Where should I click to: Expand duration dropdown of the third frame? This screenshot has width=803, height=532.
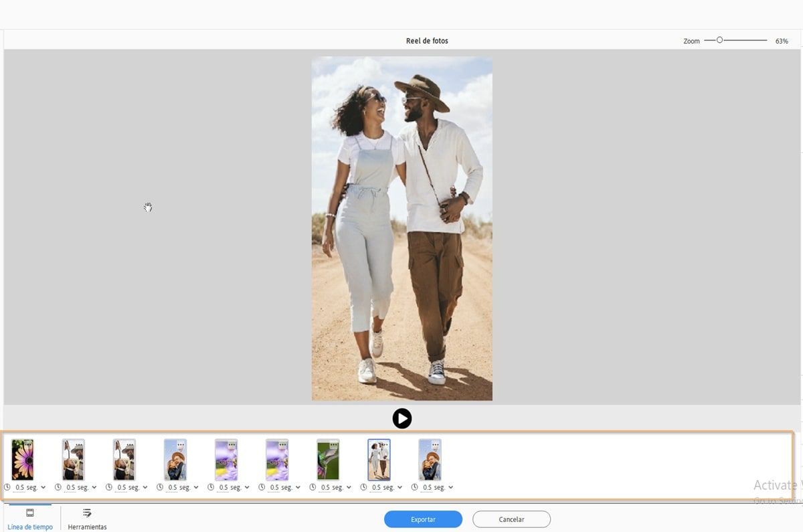[x=145, y=488]
